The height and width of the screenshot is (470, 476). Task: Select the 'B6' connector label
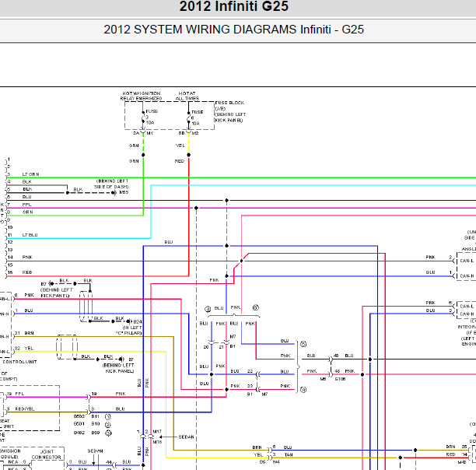[x=263, y=461]
